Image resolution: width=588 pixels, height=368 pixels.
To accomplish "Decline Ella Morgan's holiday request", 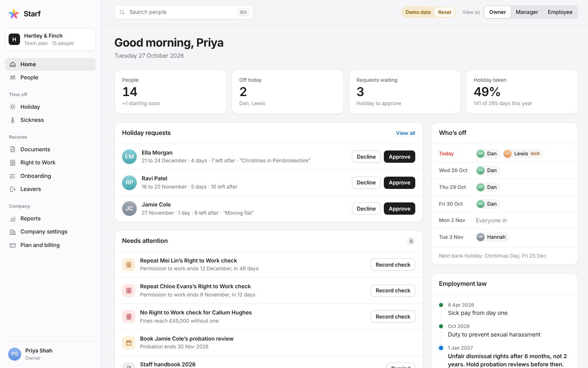I will 366,157.
